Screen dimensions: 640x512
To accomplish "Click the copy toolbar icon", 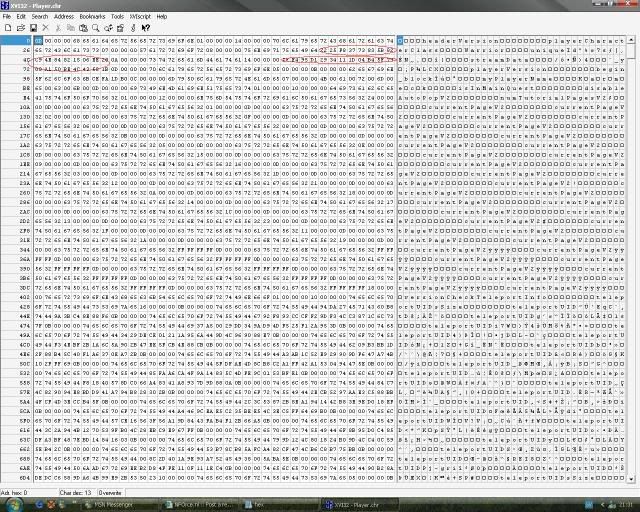I will point(71,28).
